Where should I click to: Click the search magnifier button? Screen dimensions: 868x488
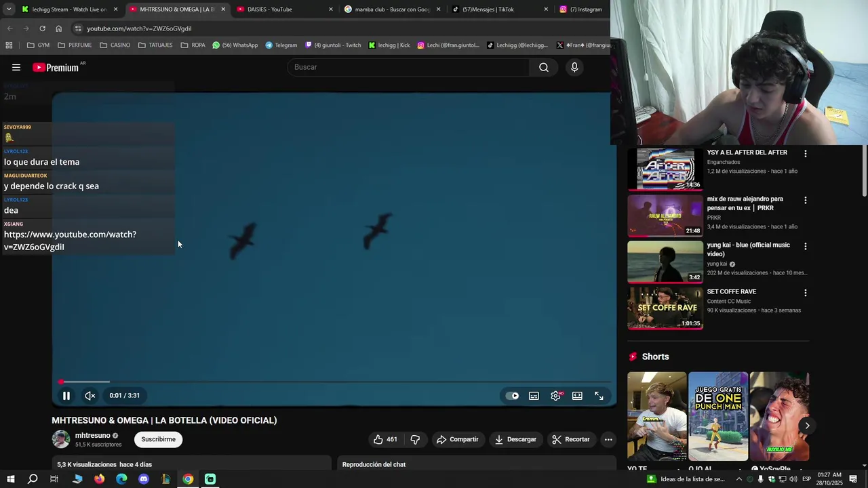click(544, 67)
